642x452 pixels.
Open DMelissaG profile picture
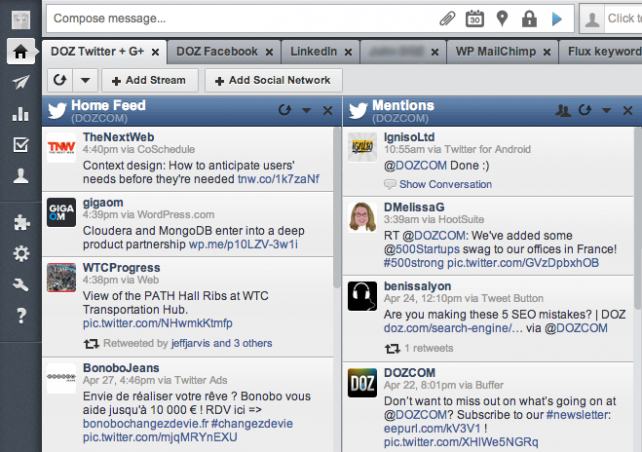tap(362, 217)
